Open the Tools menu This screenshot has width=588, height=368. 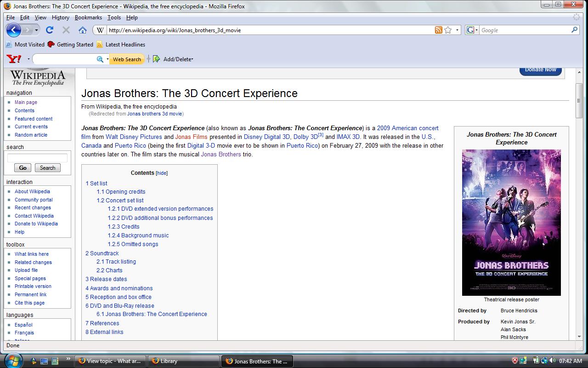point(114,17)
